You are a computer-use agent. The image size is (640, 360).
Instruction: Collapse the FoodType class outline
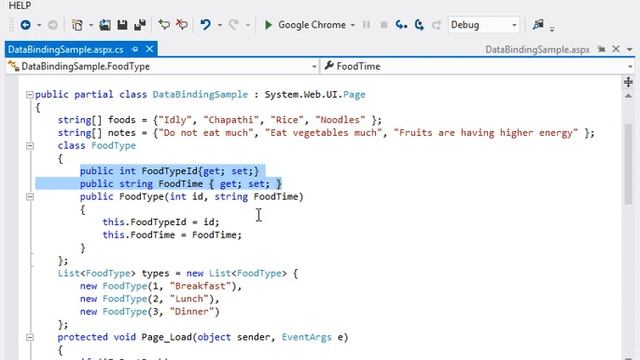[x=29, y=146]
